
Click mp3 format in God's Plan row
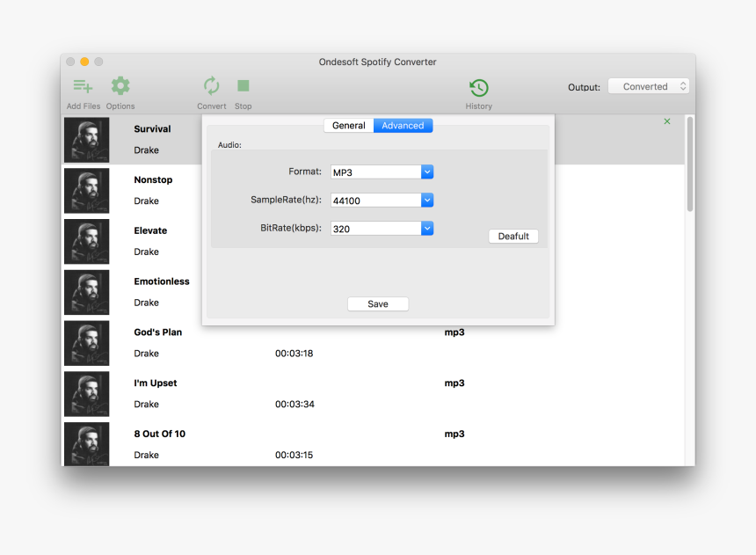[454, 332]
